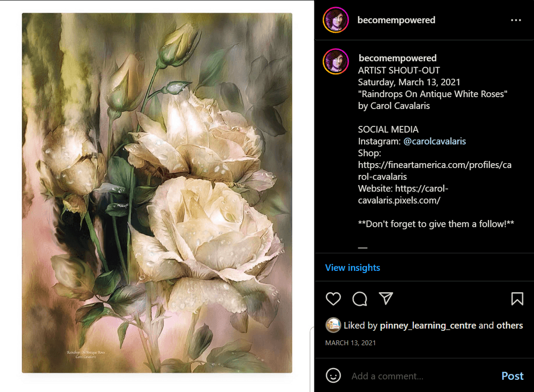Click pinney_learning_centre liker avatar
This screenshot has width=534, height=392.
pos(333,325)
